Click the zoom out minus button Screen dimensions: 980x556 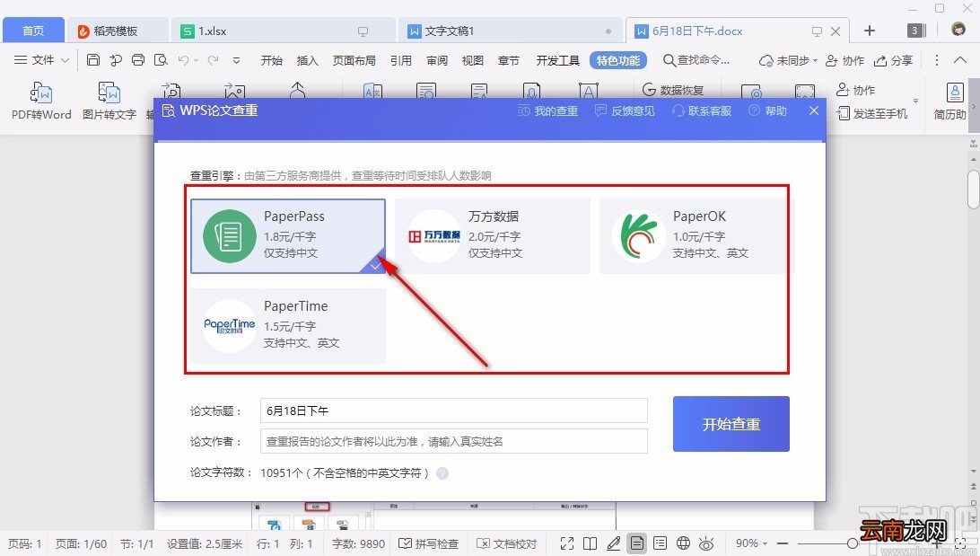click(782, 543)
